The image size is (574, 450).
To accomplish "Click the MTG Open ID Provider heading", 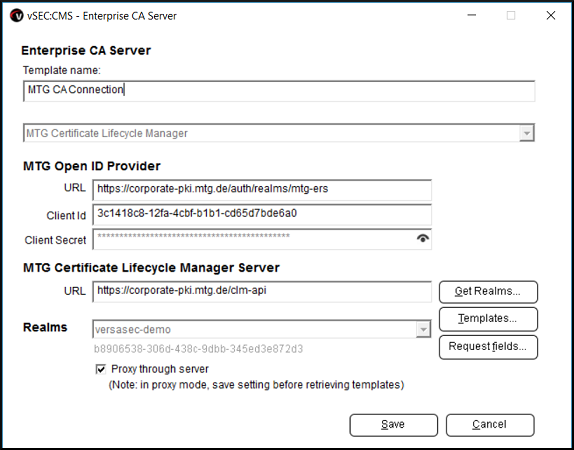I will pos(92,166).
